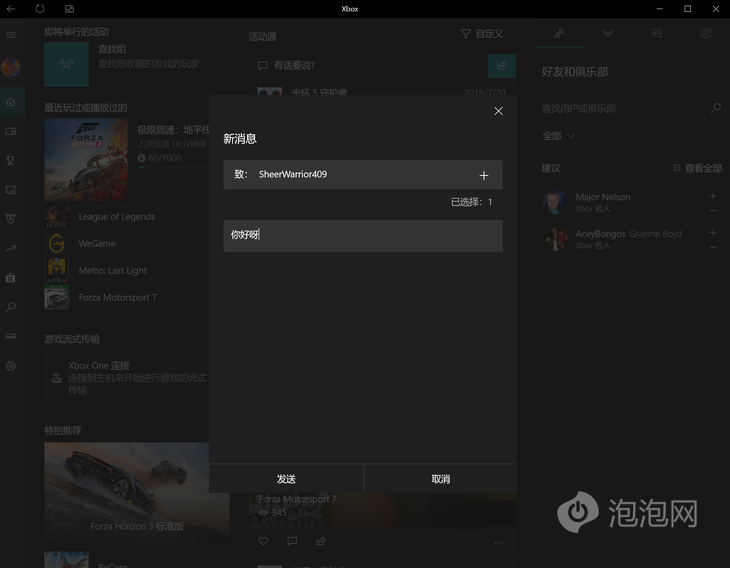Open the Game DVR captures icon
730x568 pixels.
click(11, 190)
